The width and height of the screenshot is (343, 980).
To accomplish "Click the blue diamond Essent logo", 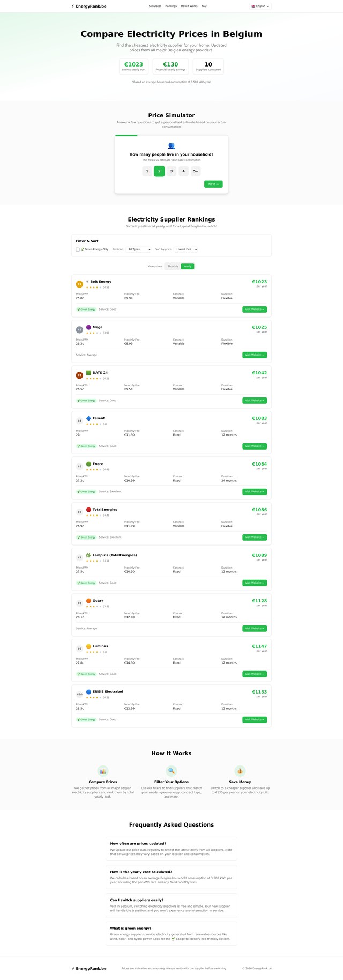I will (x=88, y=418).
